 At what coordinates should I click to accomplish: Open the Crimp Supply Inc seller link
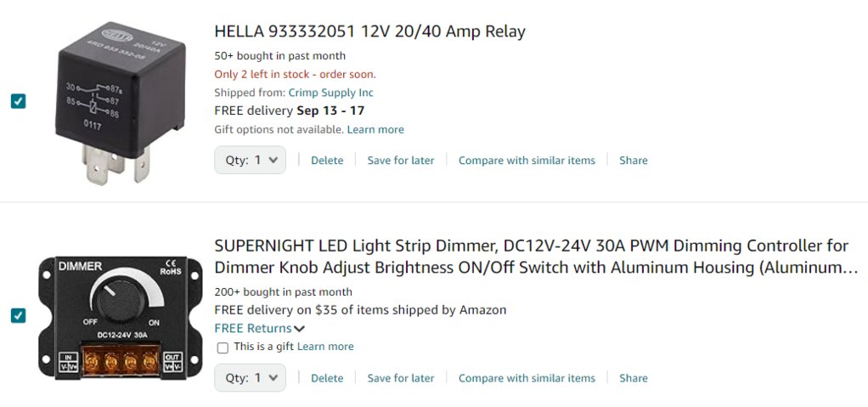point(331,93)
